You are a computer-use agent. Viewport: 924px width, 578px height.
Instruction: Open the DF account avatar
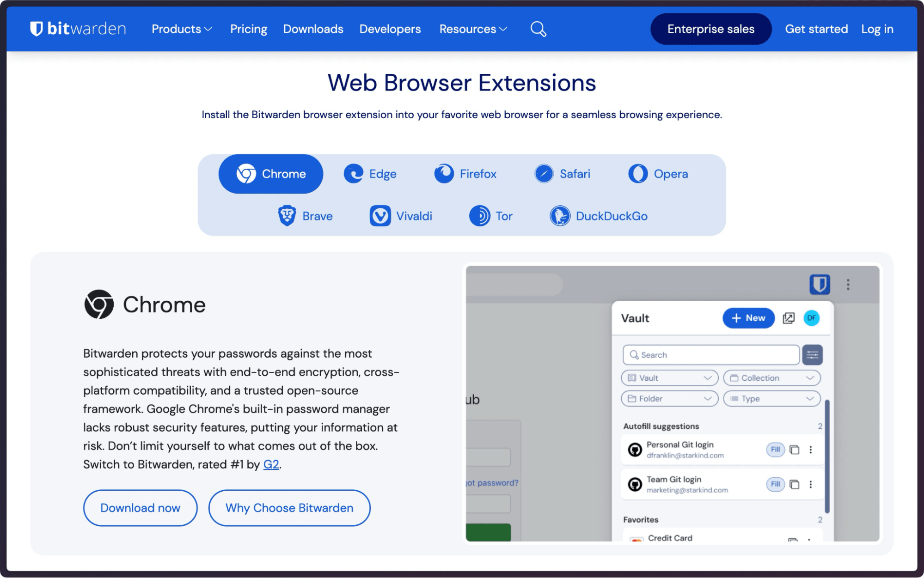coord(811,318)
